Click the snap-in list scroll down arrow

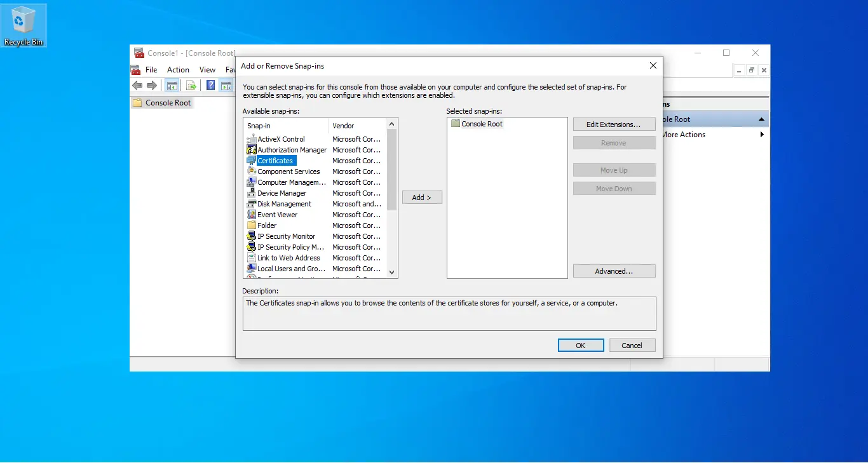pos(392,272)
